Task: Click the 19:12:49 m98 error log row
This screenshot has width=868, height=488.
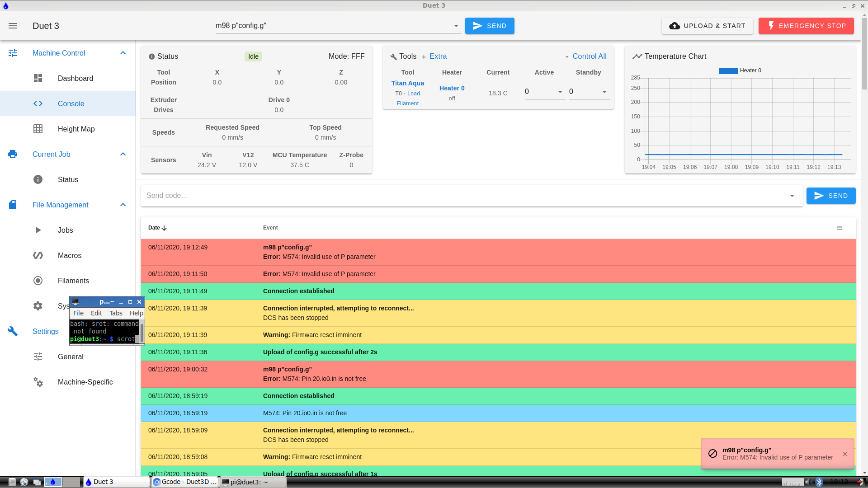Action: 498,252
